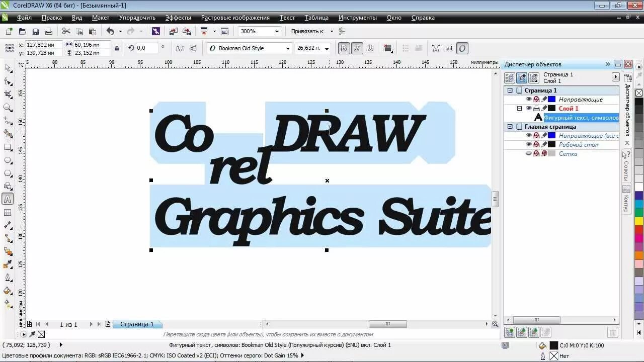Open the zoom level 300% dropdown
The height and width of the screenshot is (362, 644).
pos(277,31)
